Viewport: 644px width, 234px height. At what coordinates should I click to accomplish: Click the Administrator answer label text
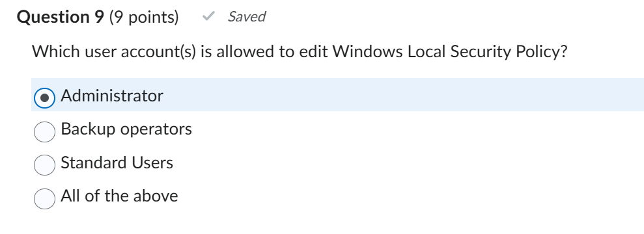coord(112,96)
